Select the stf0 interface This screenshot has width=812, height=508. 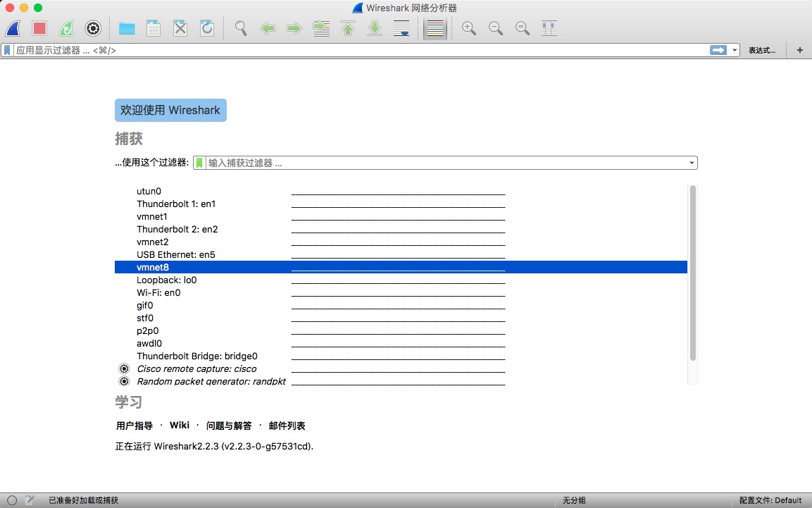(x=401, y=318)
